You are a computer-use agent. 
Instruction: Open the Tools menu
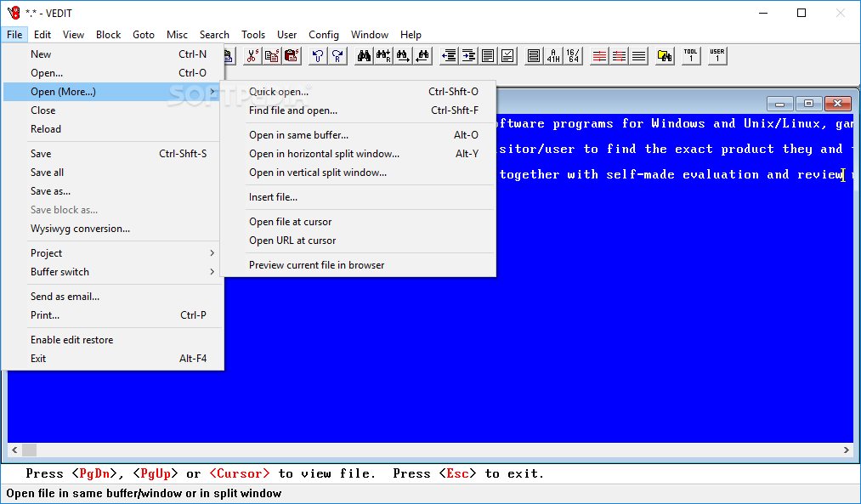(253, 35)
